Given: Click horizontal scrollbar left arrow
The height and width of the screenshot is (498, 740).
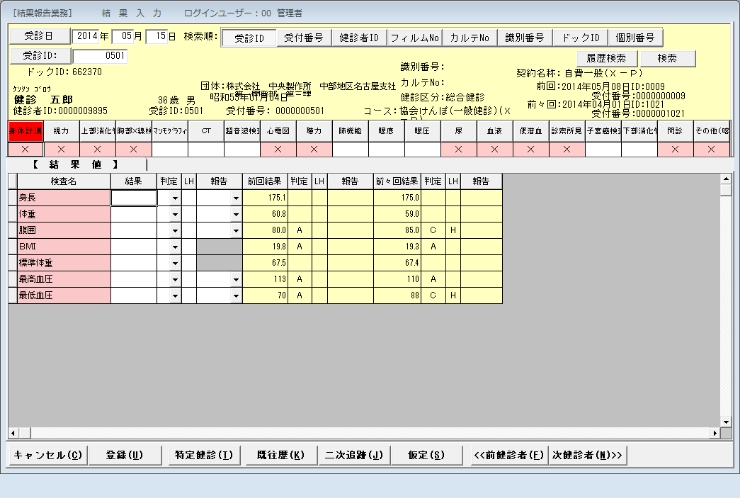Looking at the screenshot, I should [x=13, y=433].
